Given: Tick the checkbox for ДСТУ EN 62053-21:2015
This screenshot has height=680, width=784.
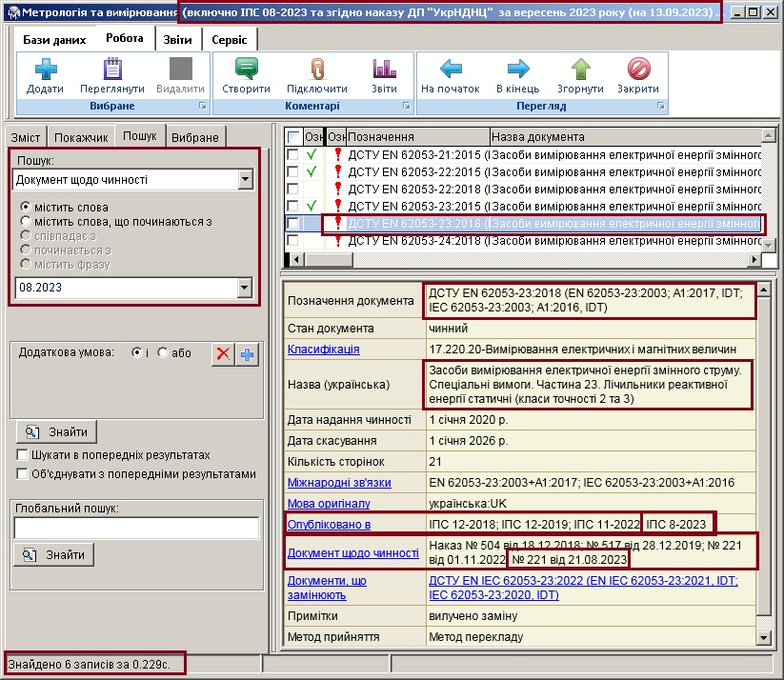Looking at the screenshot, I should tap(293, 155).
